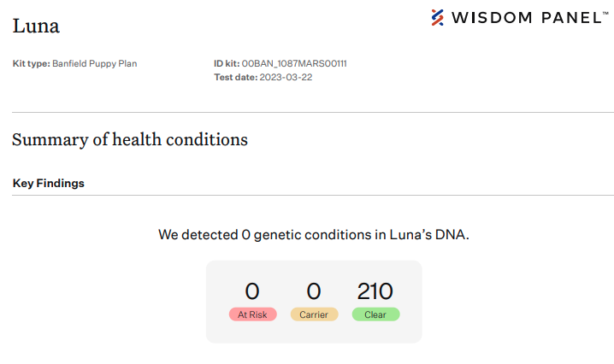Select the red At Risk badge
Viewport: 614px width, 364px height.
point(252,314)
